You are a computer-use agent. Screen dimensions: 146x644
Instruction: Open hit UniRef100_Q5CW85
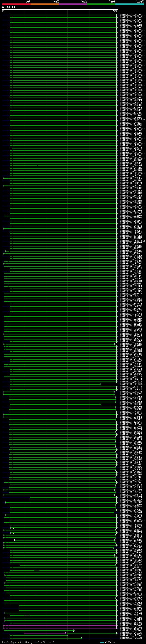[131, 625]
